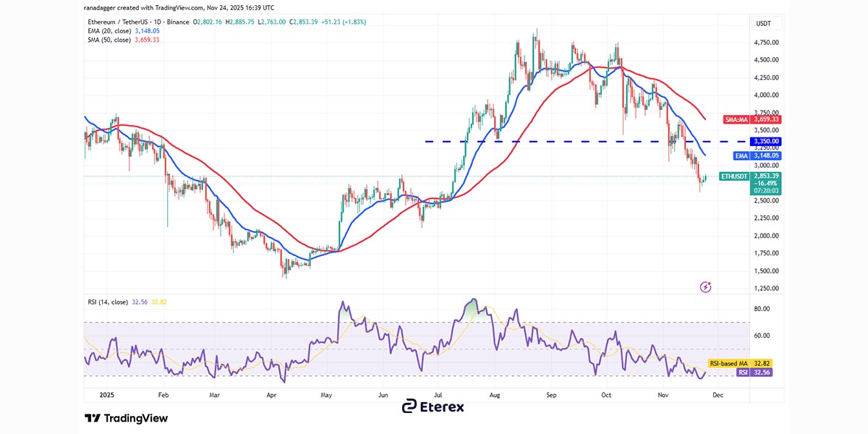Click the 80.00 level on RSI axis
The height and width of the screenshot is (434, 868).
tap(761, 309)
